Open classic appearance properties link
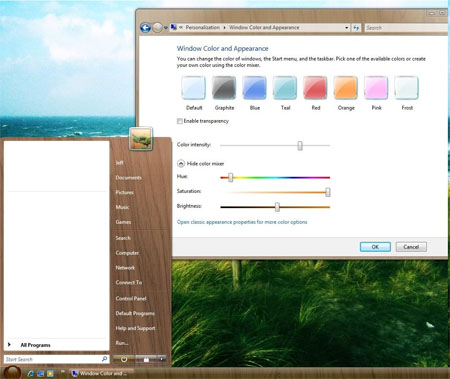 [242, 222]
